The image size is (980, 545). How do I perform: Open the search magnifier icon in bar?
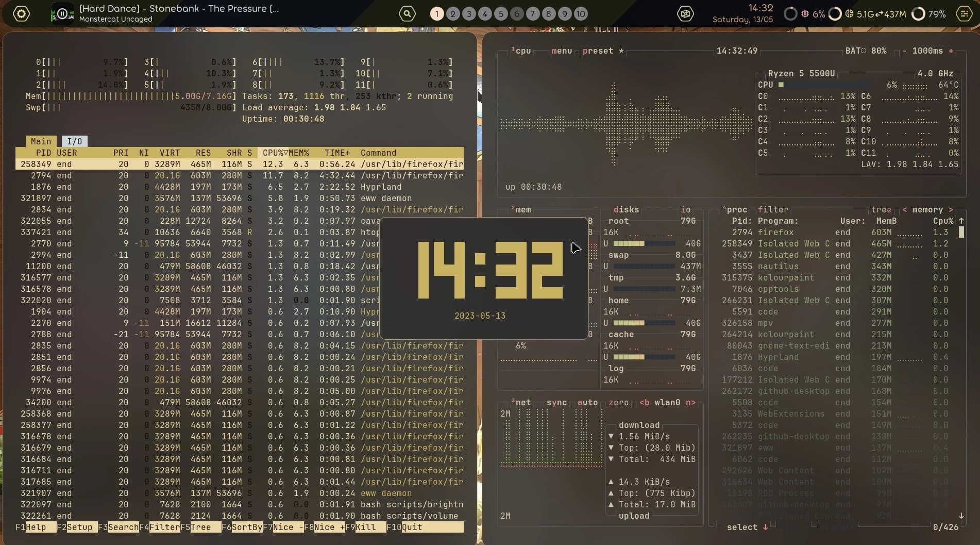coord(407,14)
